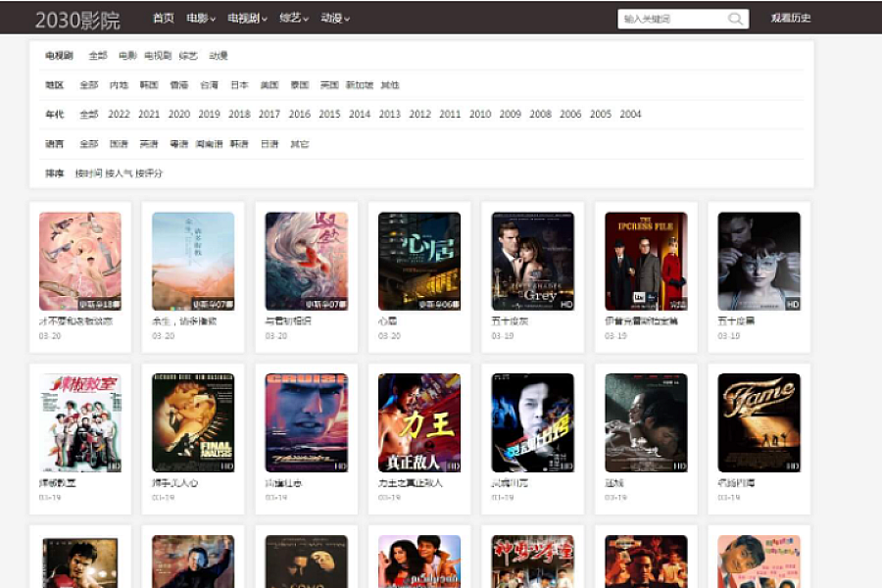Open the Fame poster thumbnail

(x=759, y=422)
